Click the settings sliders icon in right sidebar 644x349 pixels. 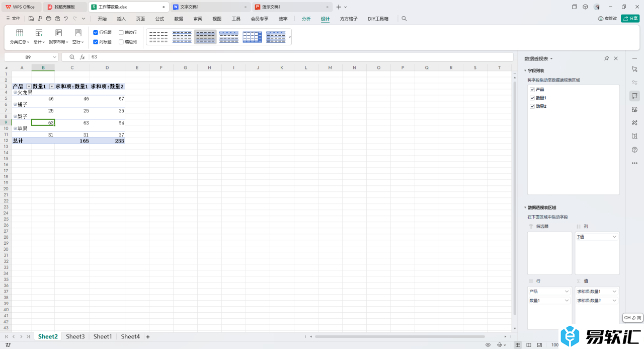tap(634, 82)
